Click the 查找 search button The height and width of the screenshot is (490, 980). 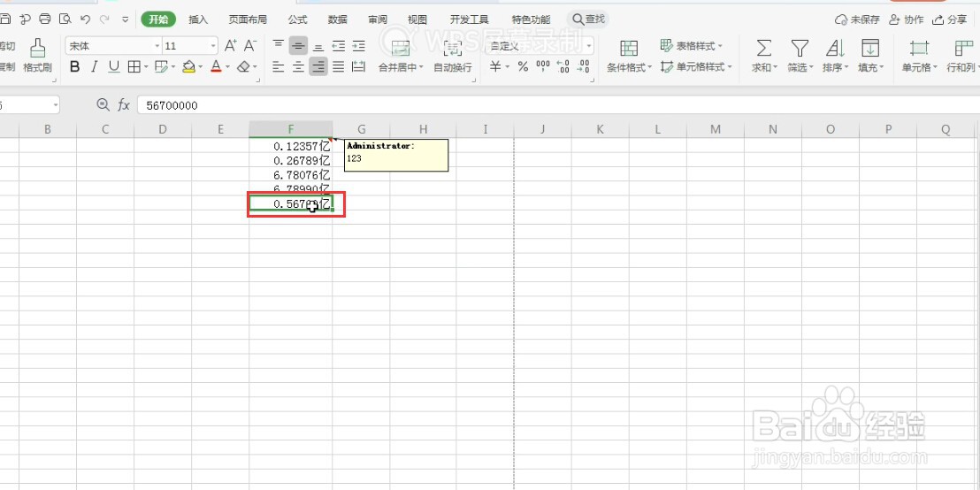click(x=588, y=19)
